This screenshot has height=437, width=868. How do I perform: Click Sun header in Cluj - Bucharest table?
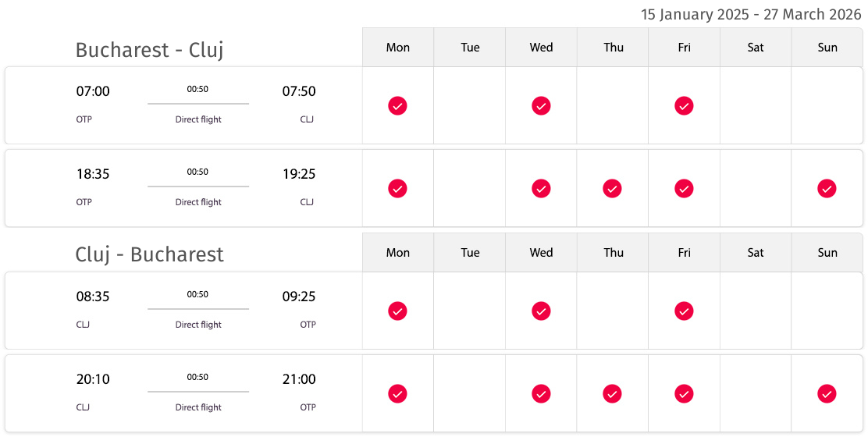tap(827, 253)
